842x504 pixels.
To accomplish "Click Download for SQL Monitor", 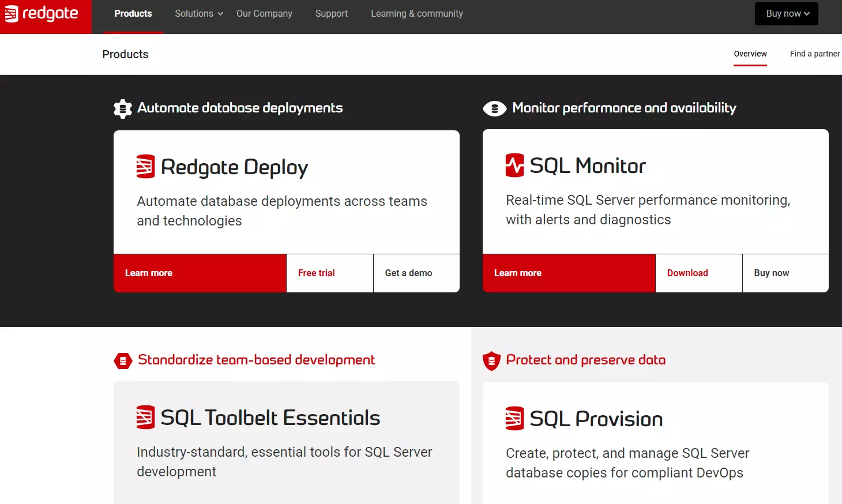I will (699, 273).
